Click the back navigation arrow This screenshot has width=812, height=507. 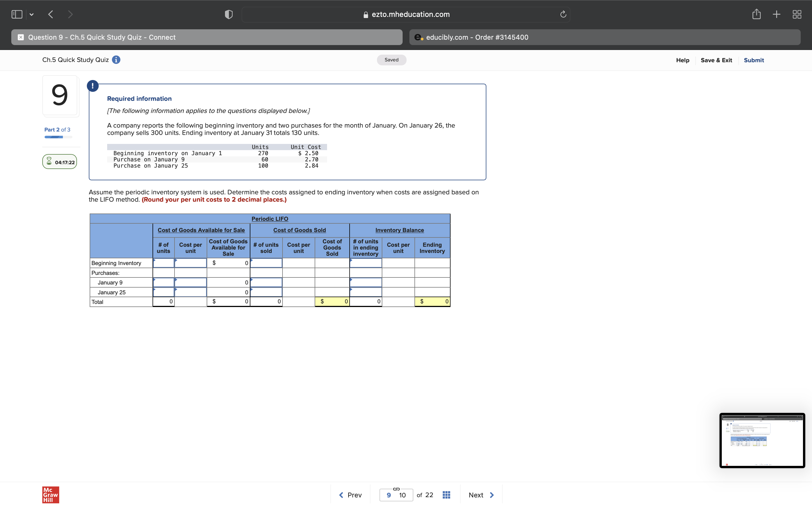coord(51,14)
